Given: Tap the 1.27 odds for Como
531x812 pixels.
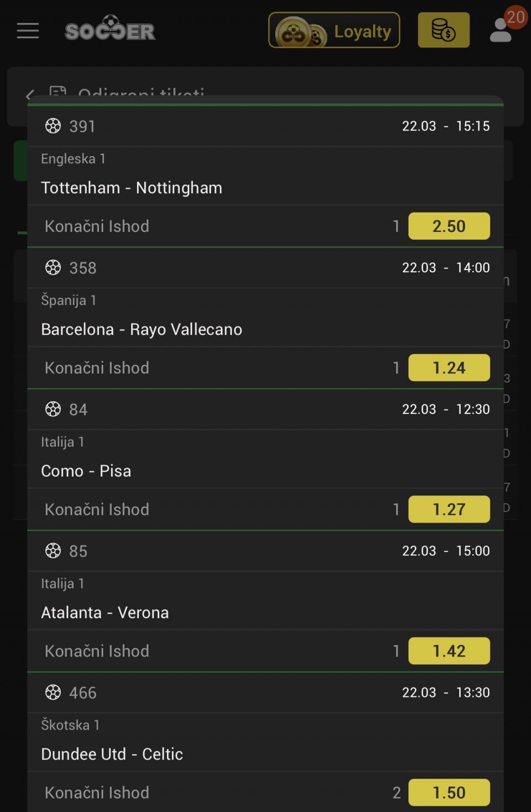Looking at the screenshot, I should click(x=449, y=510).
